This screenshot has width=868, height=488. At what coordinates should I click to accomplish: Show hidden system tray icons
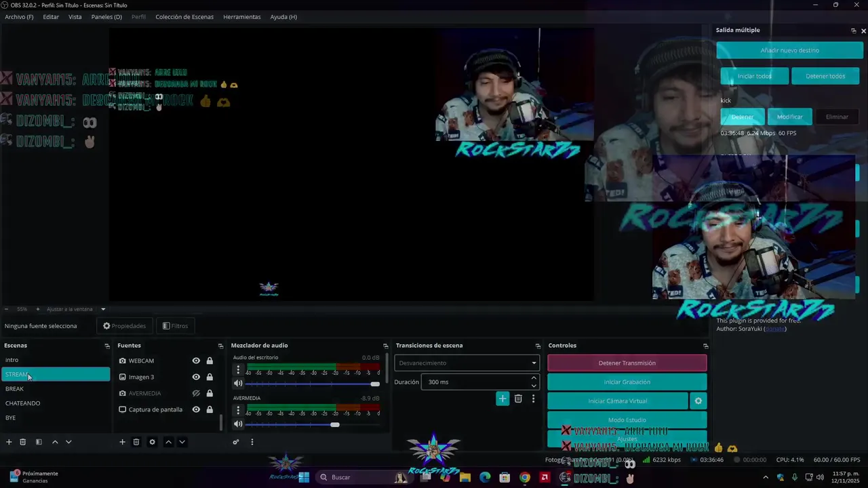[x=766, y=477]
